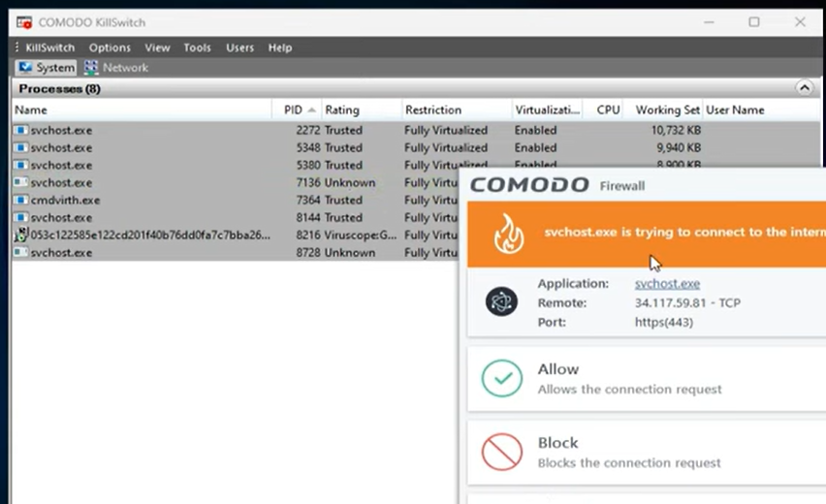Close the COMODO KillSwitch window
The image size is (826, 504).
coord(800,22)
